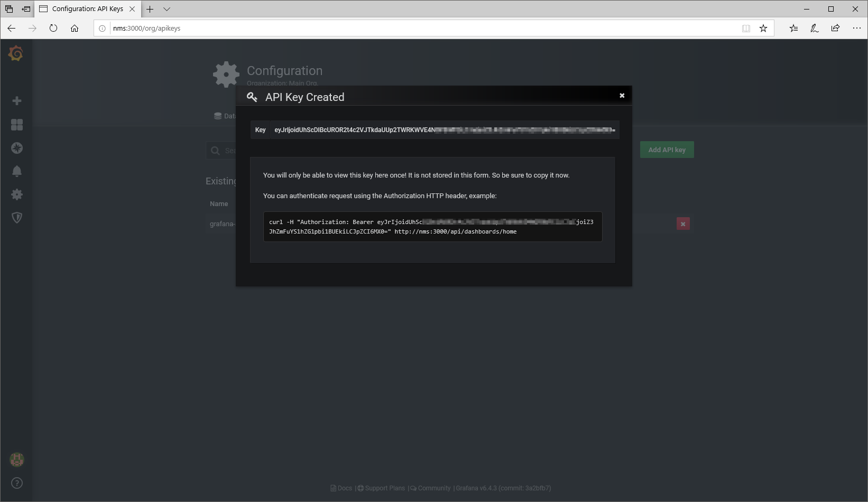Viewport: 868px width, 502px height.
Task: Open Configuration gear icon in sidebar
Action: click(x=17, y=194)
